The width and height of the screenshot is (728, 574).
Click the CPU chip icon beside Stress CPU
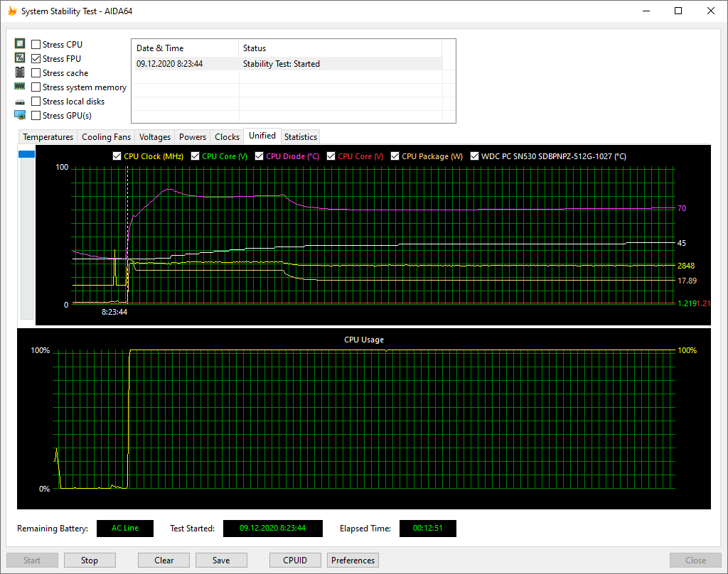[x=20, y=44]
